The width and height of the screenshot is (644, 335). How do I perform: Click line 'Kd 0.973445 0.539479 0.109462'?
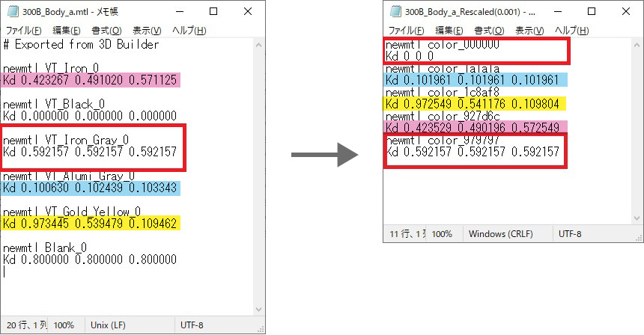click(90, 224)
